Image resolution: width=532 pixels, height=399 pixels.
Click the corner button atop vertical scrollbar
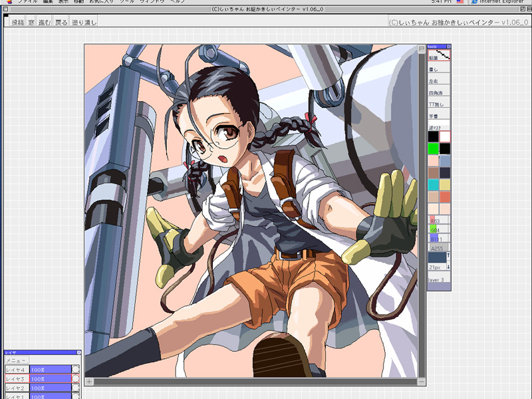(x=422, y=49)
